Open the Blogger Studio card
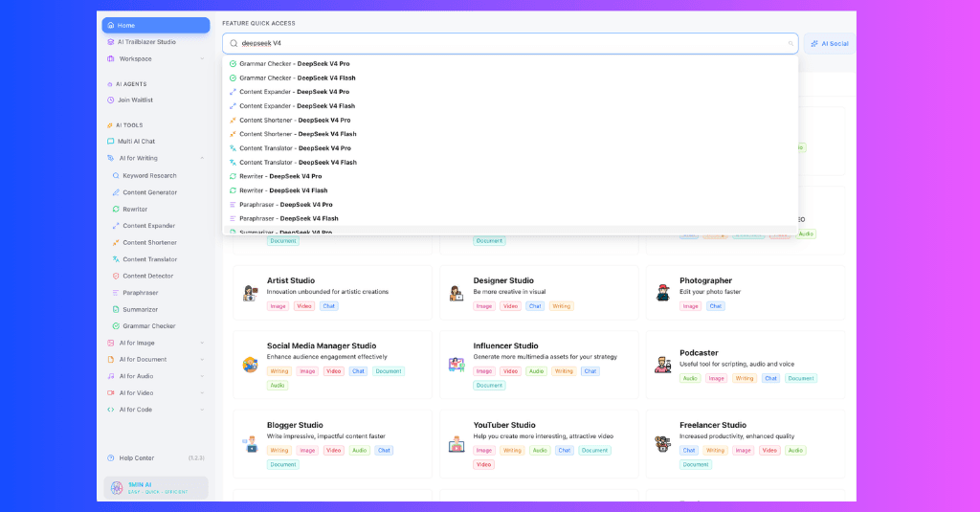 (x=332, y=444)
